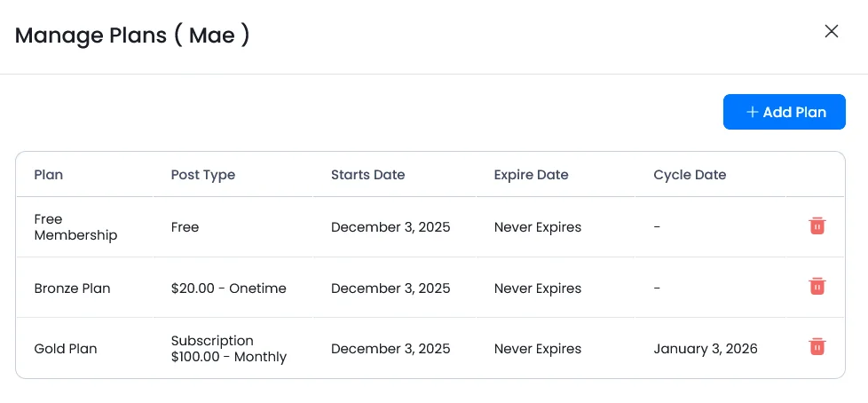Click the Add Plan button
Image resolution: width=868 pixels, height=403 pixels.
(785, 112)
